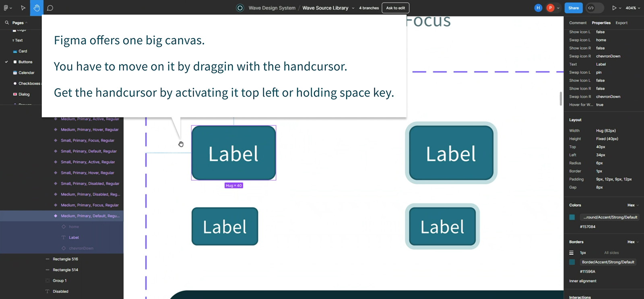Switch to the Properties tab

[601, 23]
